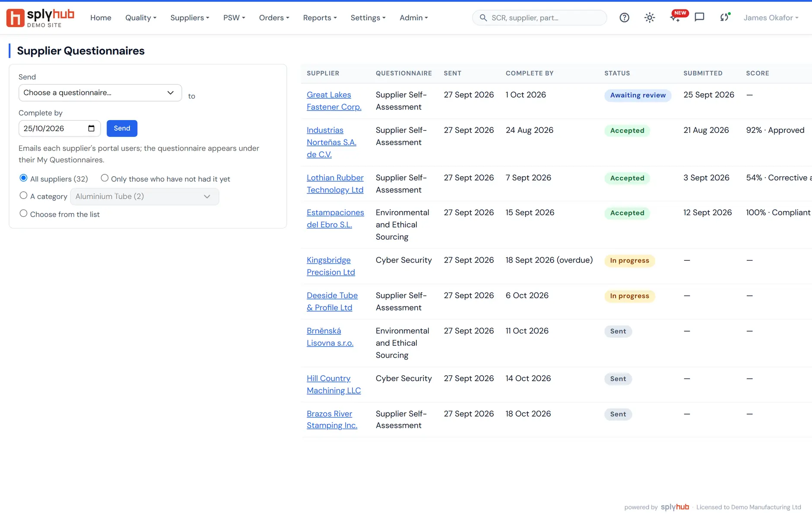The width and height of the screenshot is (812, 522).
Task: Click the 92% · Approved score cell
Action: 775,130
